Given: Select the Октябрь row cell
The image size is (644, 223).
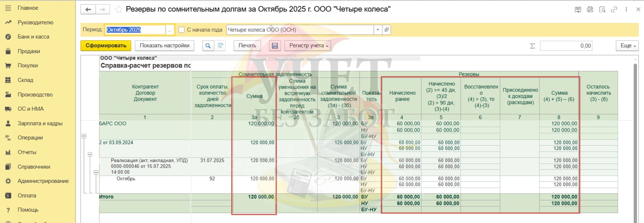Looking at the screenshot, I should [145, 185].
